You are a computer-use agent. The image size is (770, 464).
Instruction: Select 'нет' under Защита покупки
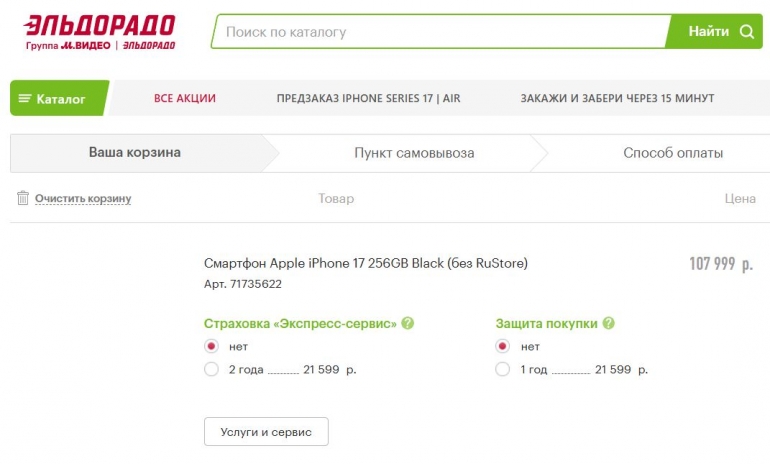(x=502, y=347)
